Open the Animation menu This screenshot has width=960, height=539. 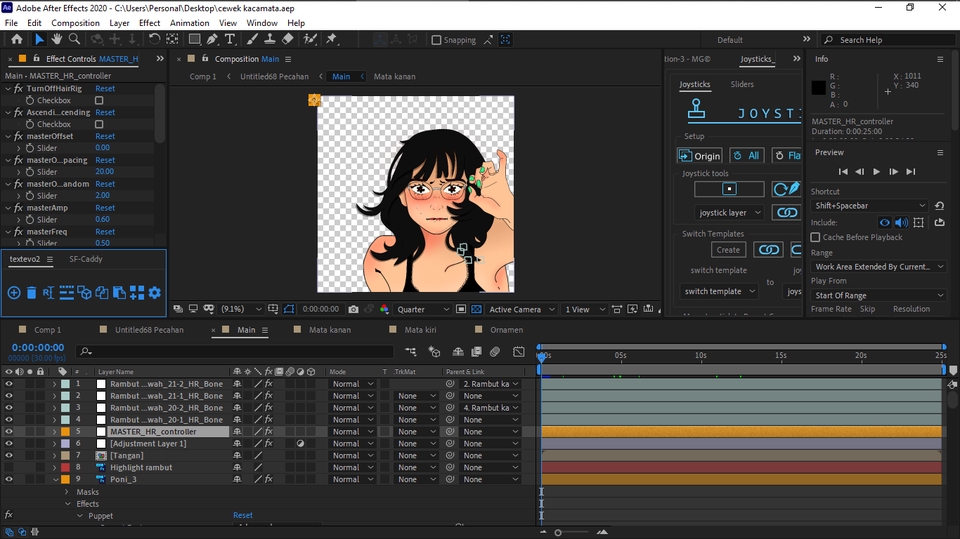(189, 23)
